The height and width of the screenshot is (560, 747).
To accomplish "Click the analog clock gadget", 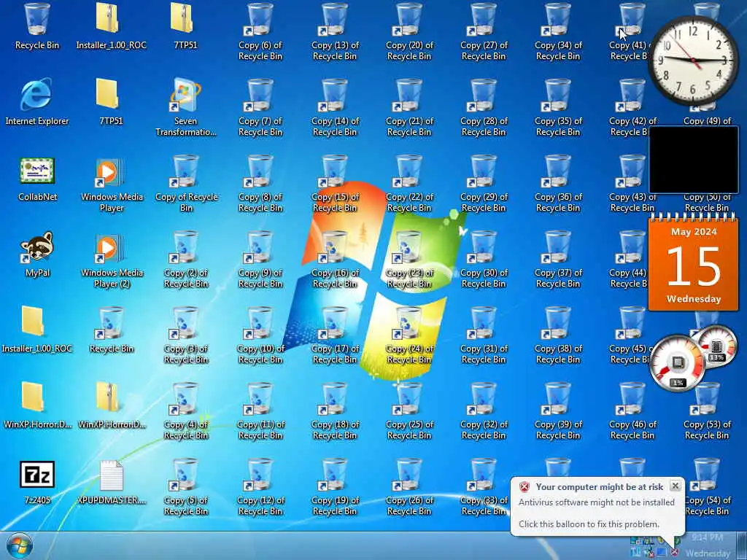I will 693,61.
